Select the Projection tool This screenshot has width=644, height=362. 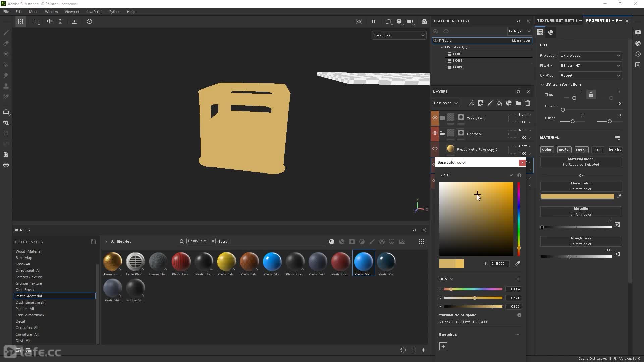click(6, 54)
